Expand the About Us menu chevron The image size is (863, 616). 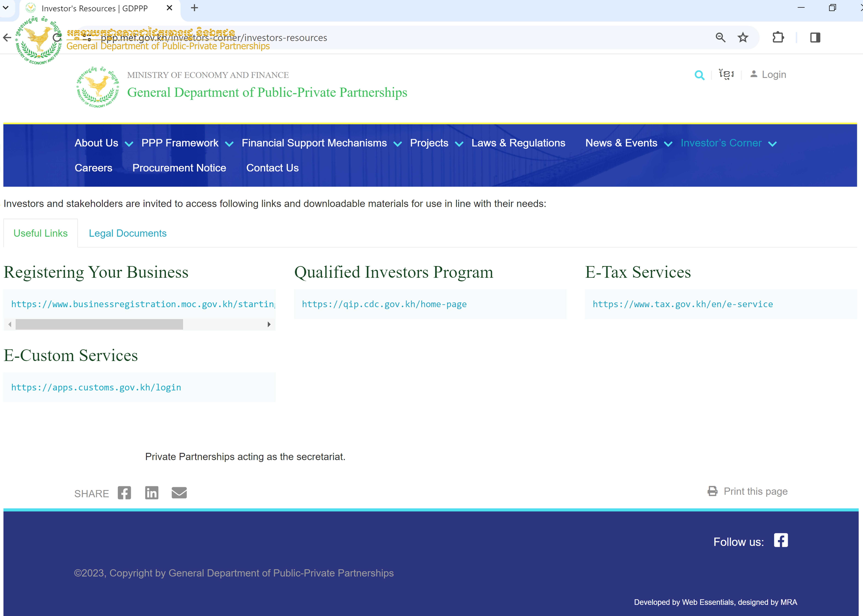click(x=129, y=144)
